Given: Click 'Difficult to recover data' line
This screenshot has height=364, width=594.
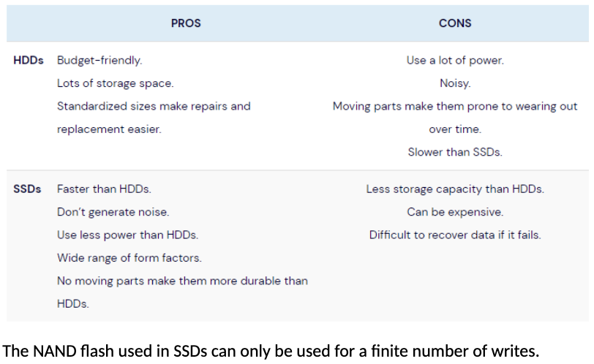Looking at the screenshot, I should coord(455,235).
